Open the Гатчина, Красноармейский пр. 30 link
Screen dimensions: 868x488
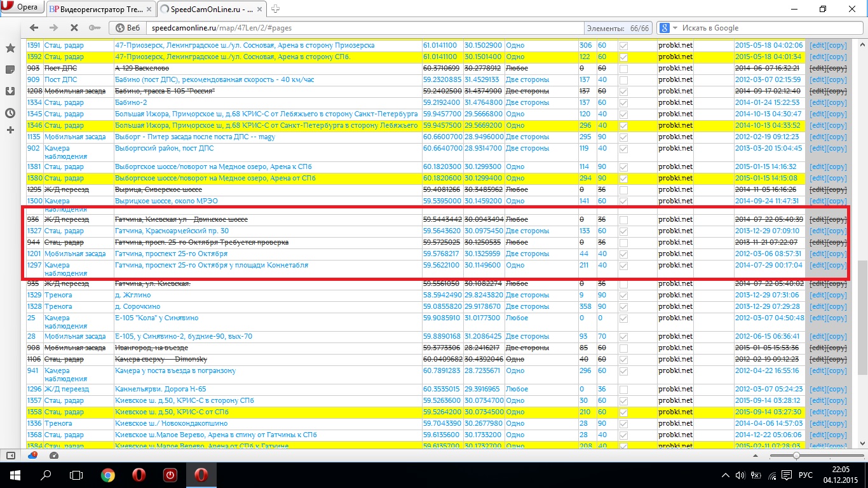(172, 231)
